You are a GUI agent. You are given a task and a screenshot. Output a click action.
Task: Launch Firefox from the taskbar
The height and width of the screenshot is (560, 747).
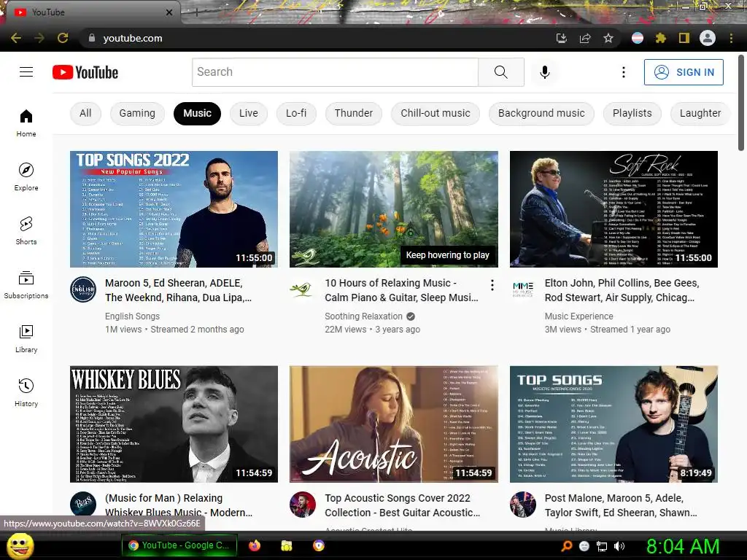coord(255,545)
